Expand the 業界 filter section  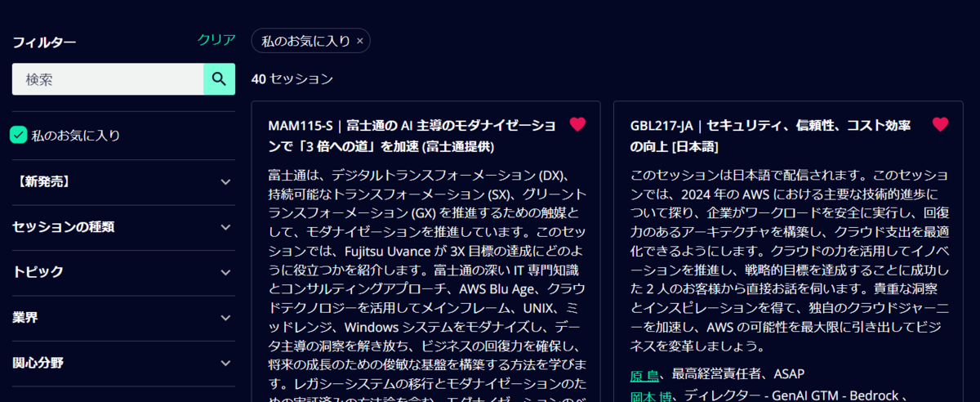(x=123, y=318)
